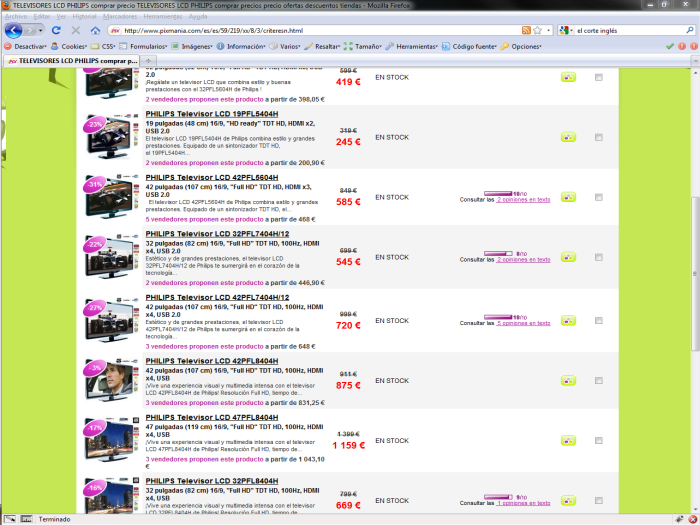Open the tab list dropdown arrow
Screen dimensions: 700x525
click(695, 60)
